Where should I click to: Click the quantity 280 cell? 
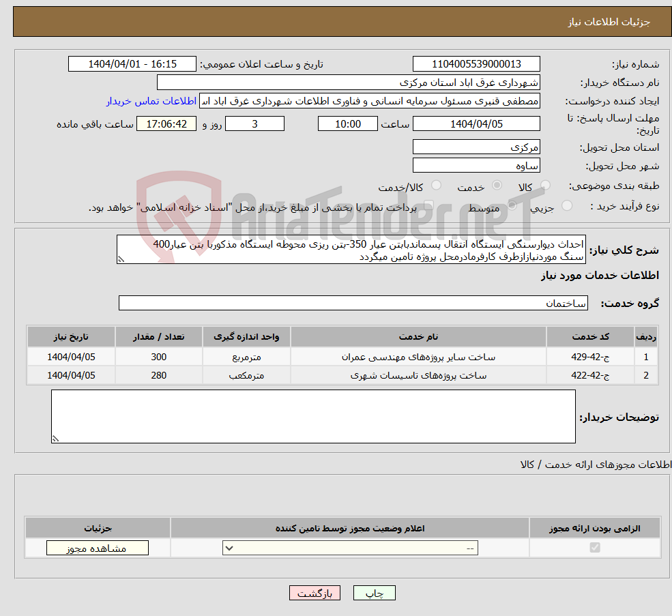[x=158, y=375]
